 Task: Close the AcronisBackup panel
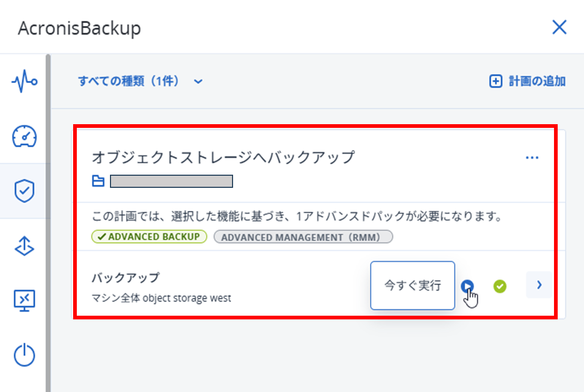(559, 28)
